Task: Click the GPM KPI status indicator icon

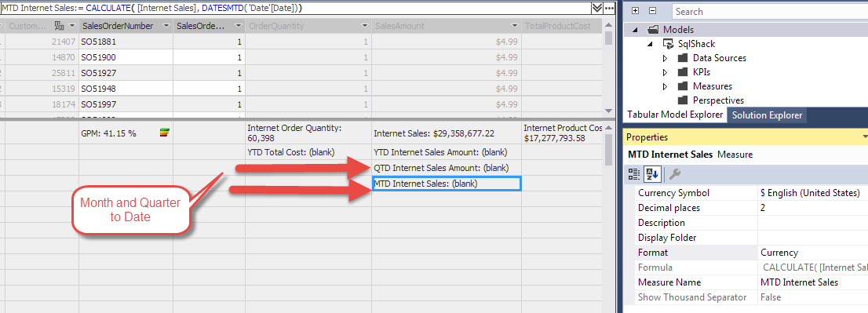Action: pyautogui.click(x=165, y=133)
